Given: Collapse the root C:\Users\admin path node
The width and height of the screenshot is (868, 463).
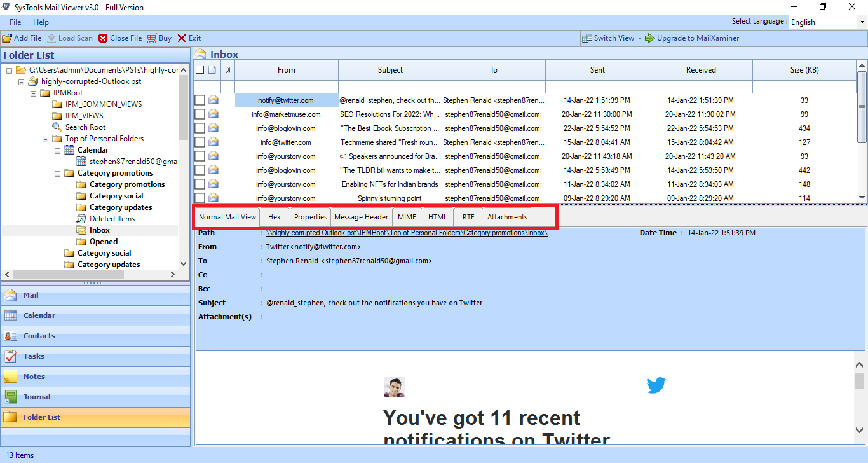Looking at the screenshot, I should (x=9, y=70).
